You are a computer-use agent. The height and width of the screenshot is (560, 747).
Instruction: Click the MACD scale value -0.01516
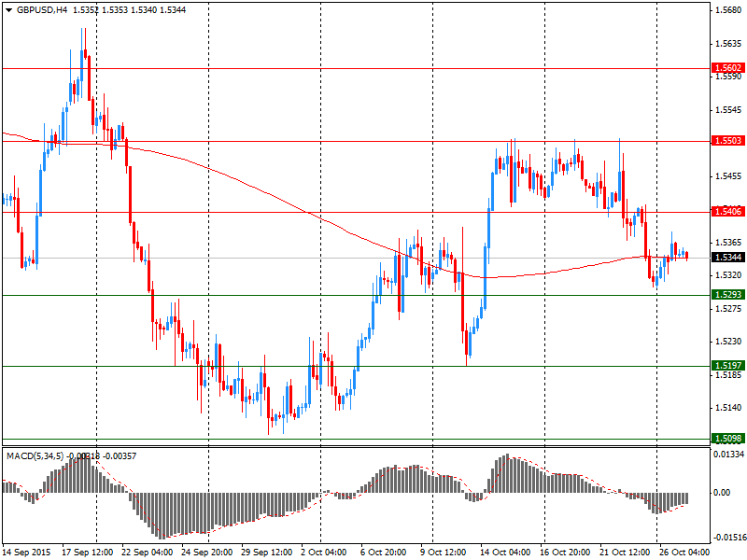pos(730,538)
